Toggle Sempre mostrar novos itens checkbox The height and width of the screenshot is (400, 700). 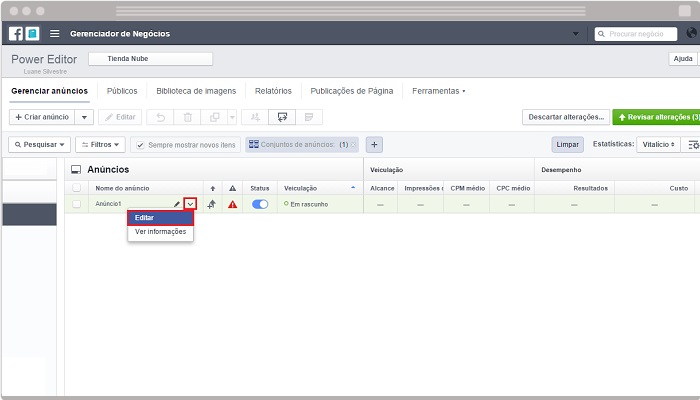point(140,145)
